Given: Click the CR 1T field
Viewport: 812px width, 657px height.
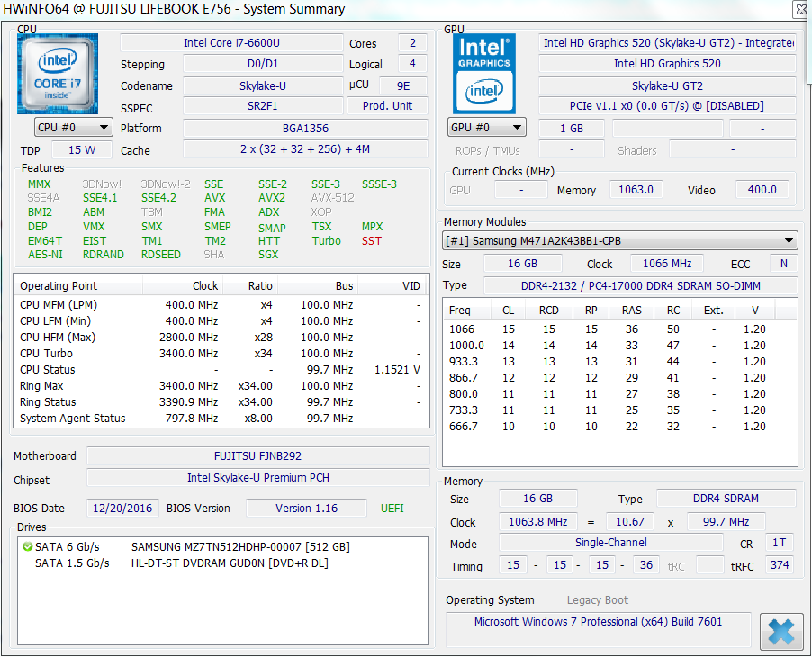Looking at the screenshot, I should (780, 543).
